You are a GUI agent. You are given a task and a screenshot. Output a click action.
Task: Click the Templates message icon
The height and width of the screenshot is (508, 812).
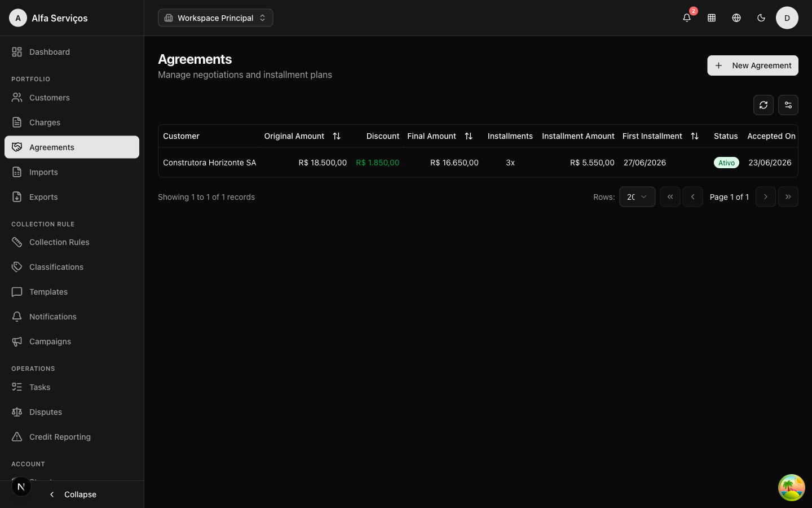(17, 292)
